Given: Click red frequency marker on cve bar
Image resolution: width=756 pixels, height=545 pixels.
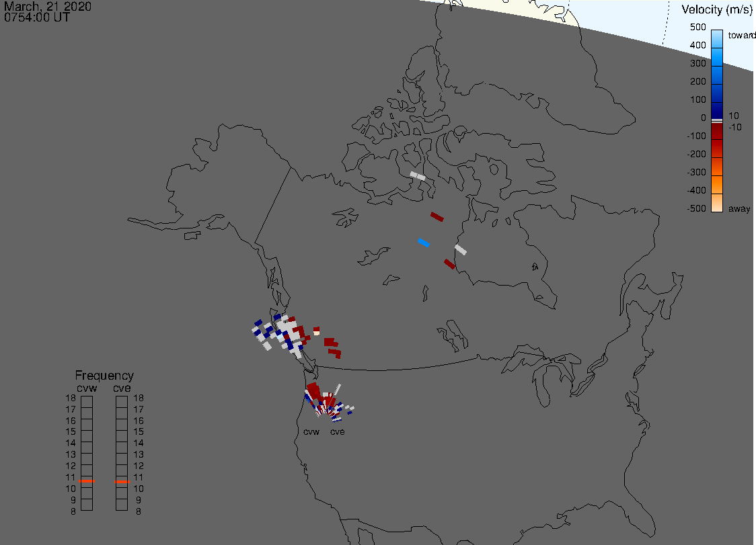Looking at the screenshot, I should [x=122, y=481].
